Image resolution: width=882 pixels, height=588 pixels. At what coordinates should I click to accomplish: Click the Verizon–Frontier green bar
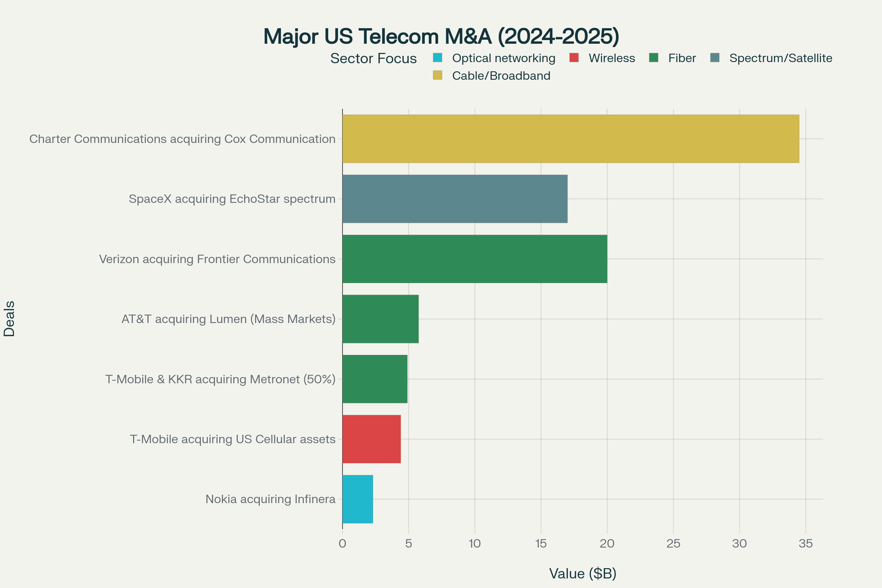[475, 259]
